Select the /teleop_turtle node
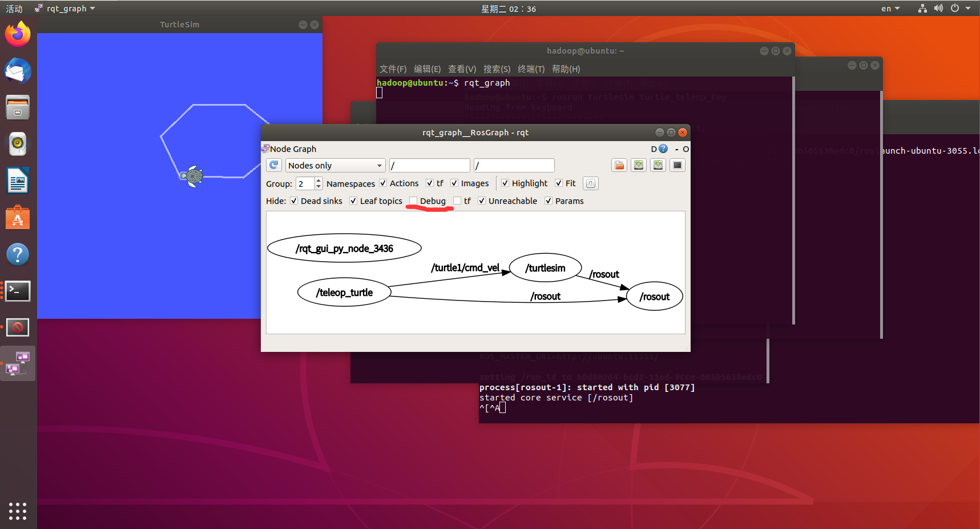The width and height of the screenshot is (980, 529). (x=344, y=292)
